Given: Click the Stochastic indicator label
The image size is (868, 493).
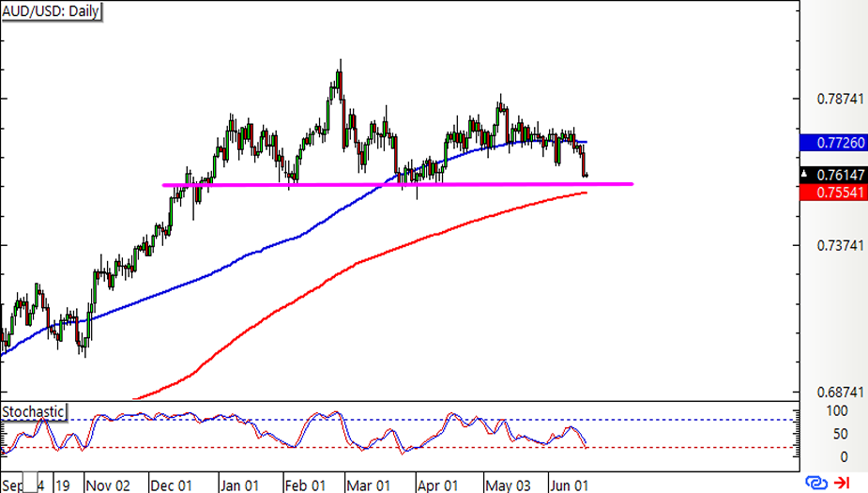Looking at the screenshot, I should click(33, 411).
